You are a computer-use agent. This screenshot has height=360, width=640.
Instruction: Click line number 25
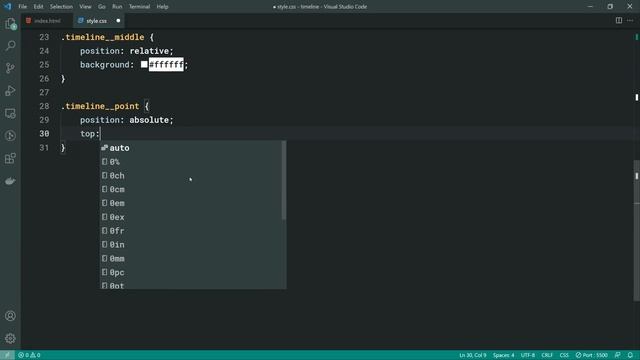(x=44, y=64)
